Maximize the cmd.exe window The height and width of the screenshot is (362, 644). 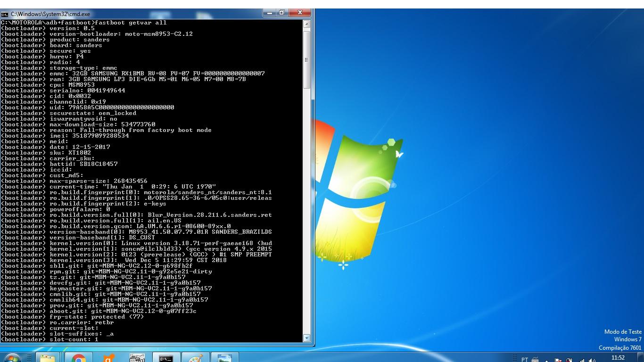pyautogui.click(x=281, y=13)
